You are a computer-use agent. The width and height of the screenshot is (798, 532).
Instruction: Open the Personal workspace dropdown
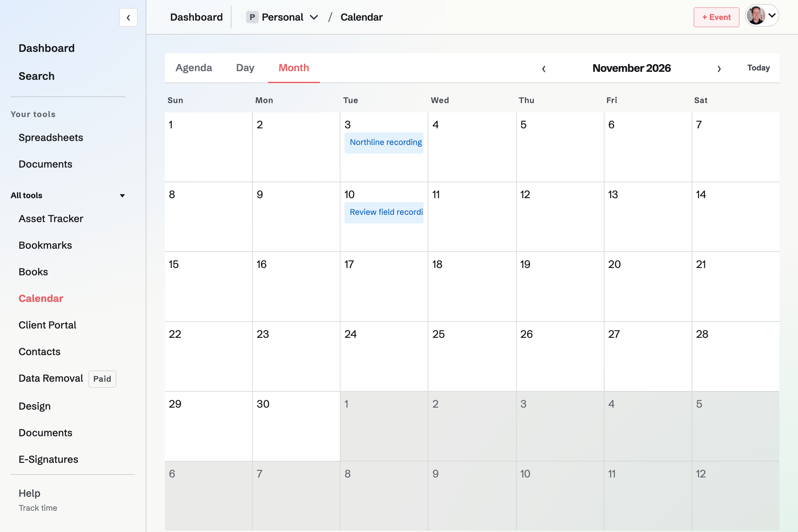point(282,17)
